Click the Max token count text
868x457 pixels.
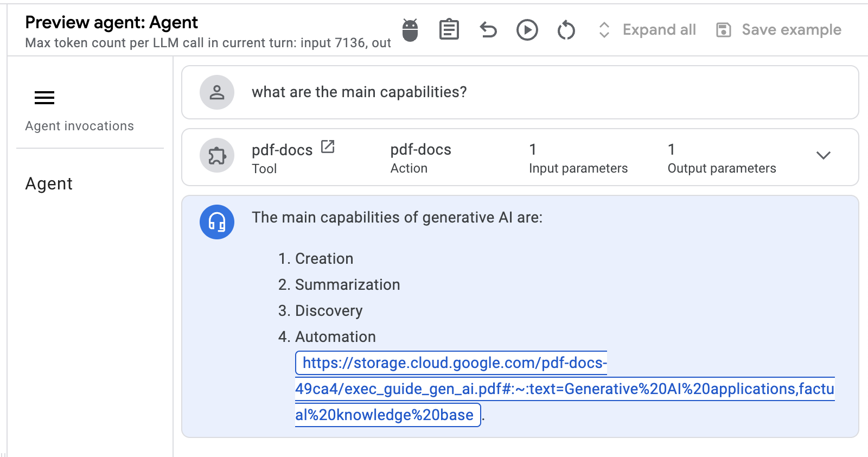[x=208, y=43]
